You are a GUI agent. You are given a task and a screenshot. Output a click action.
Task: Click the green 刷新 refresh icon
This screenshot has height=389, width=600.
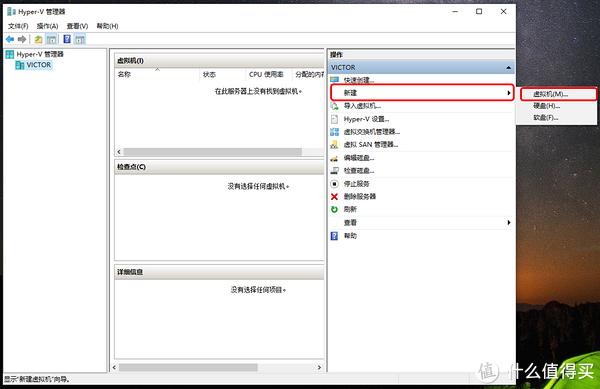[334, 209]
